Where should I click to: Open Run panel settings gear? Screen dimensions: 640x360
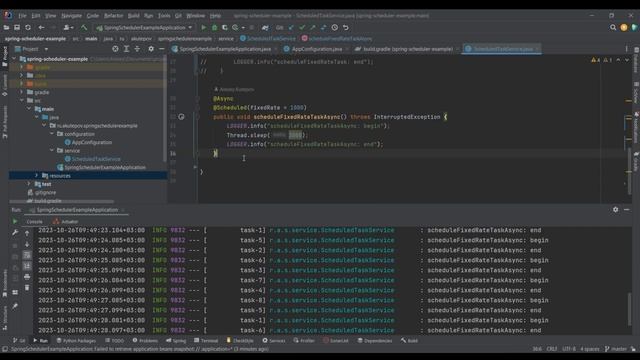[616, 209]
